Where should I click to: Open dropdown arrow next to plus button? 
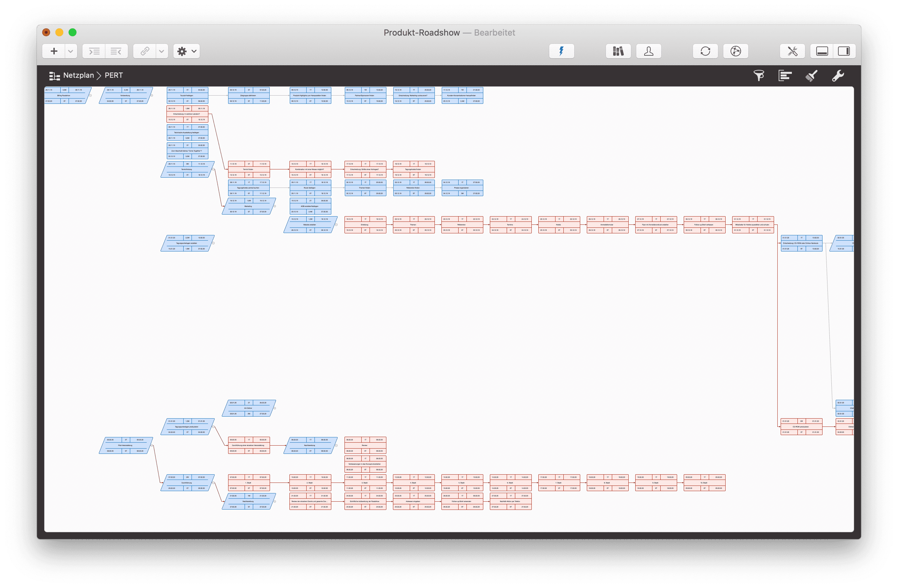(x=71, y=51)
